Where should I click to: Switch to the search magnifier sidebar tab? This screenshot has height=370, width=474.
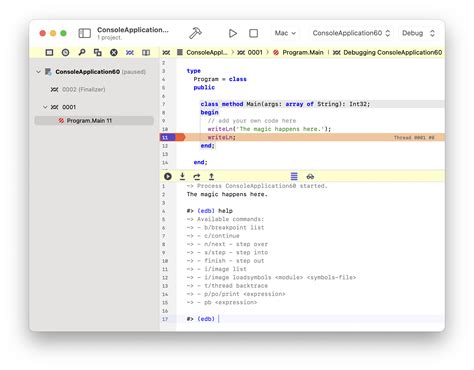(x=82, y=52)
